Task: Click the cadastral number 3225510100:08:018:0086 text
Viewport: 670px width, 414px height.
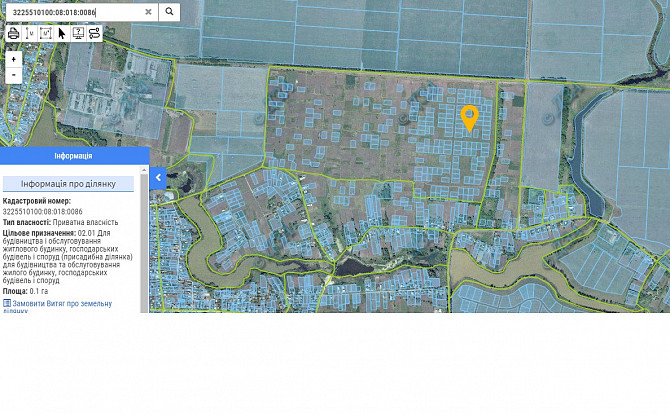Action: point(43,211)
